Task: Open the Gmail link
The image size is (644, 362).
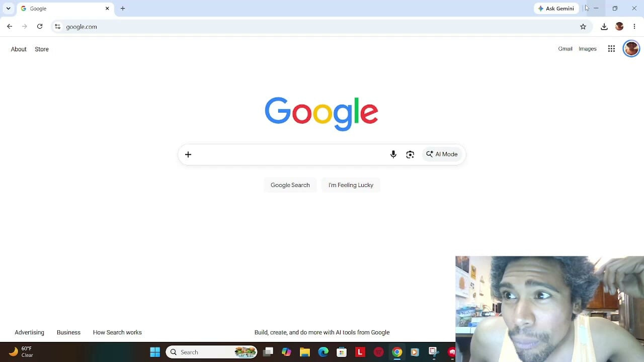Action: click(565, 49)
